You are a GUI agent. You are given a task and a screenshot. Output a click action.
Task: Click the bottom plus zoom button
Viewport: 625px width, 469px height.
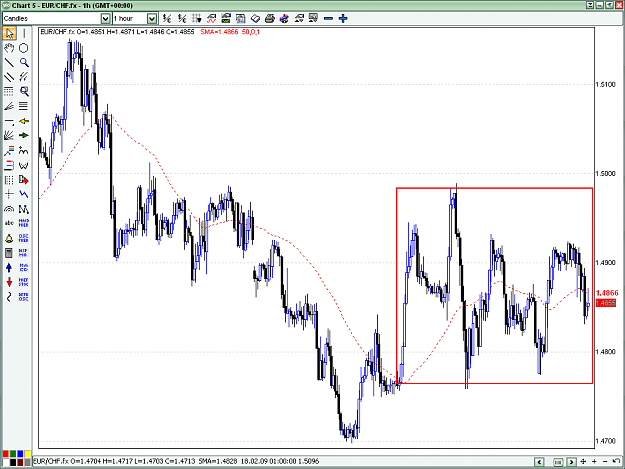click(x=594, y=461)
